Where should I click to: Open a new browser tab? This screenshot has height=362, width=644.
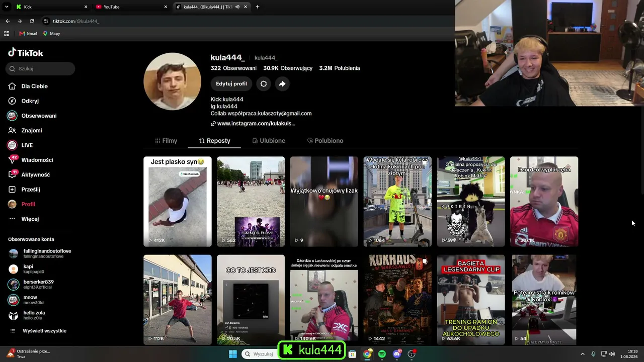pyautogui.click(x=258, y=7)
